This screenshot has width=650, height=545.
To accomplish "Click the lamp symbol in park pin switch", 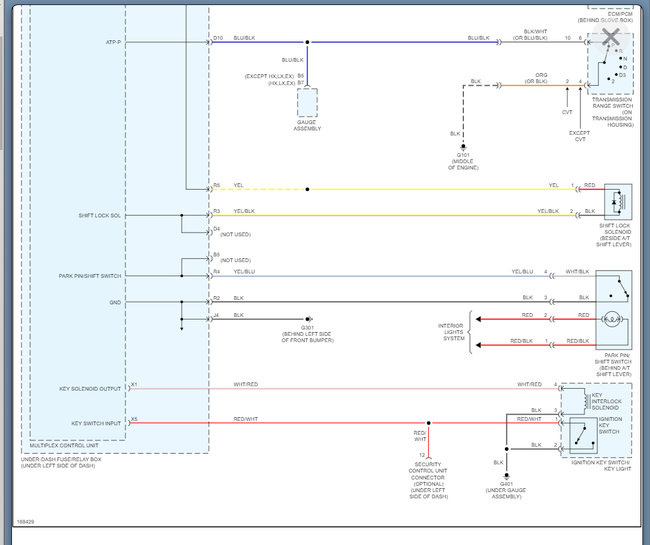I will [611, 319].
